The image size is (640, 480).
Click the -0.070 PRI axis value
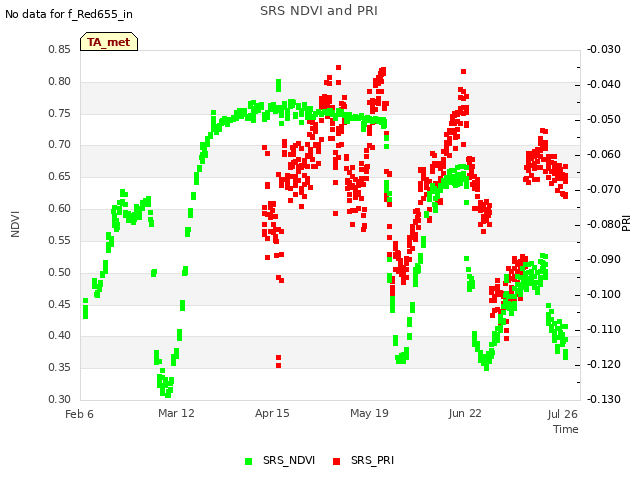coord(604,190)
